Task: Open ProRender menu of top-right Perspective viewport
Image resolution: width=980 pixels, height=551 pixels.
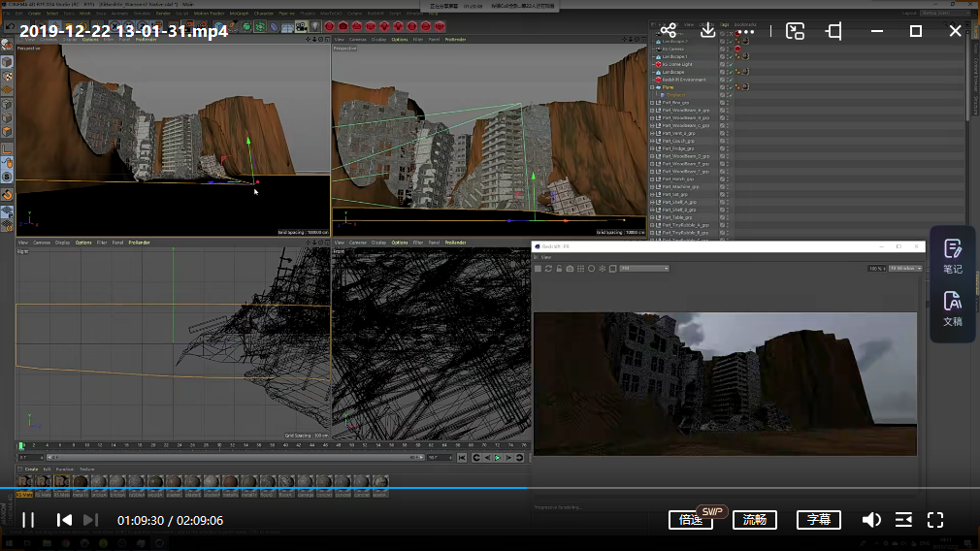Action: pyautogui.click(x=455, y=40)
